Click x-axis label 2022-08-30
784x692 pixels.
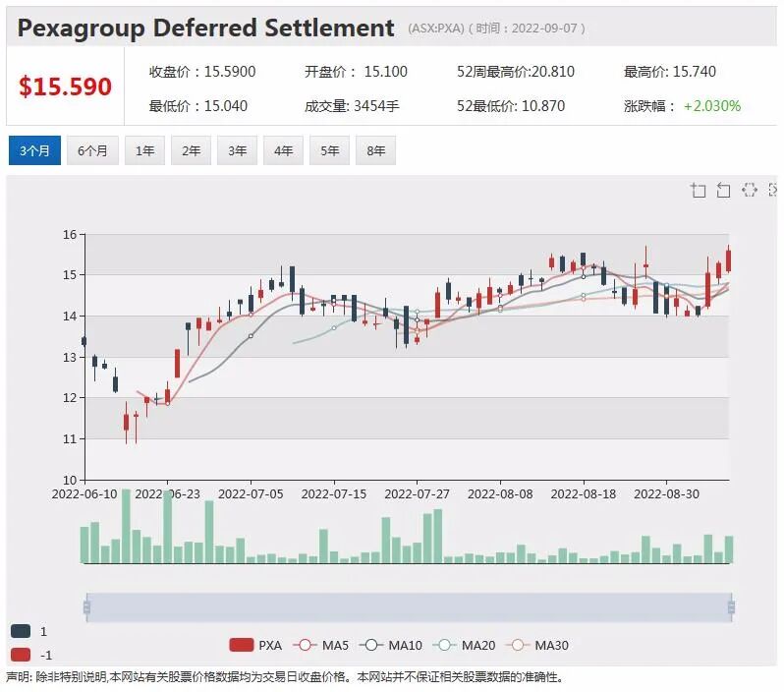(x=666, y=493)
